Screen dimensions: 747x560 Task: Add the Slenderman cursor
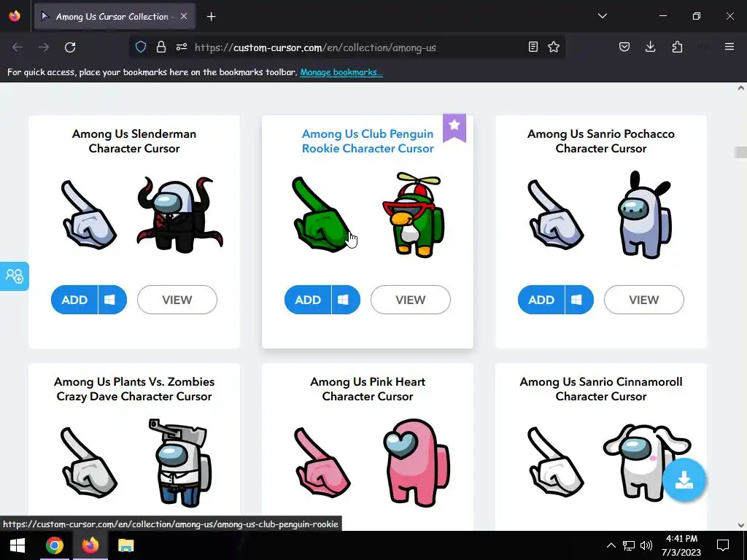pos(75,300)
